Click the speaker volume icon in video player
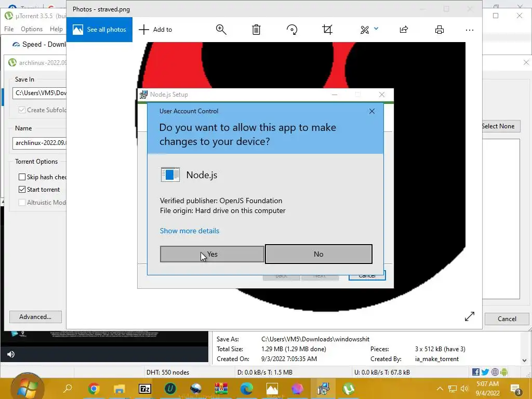The image size is (532, 399). pyautogui.click(x=11, y=354)
